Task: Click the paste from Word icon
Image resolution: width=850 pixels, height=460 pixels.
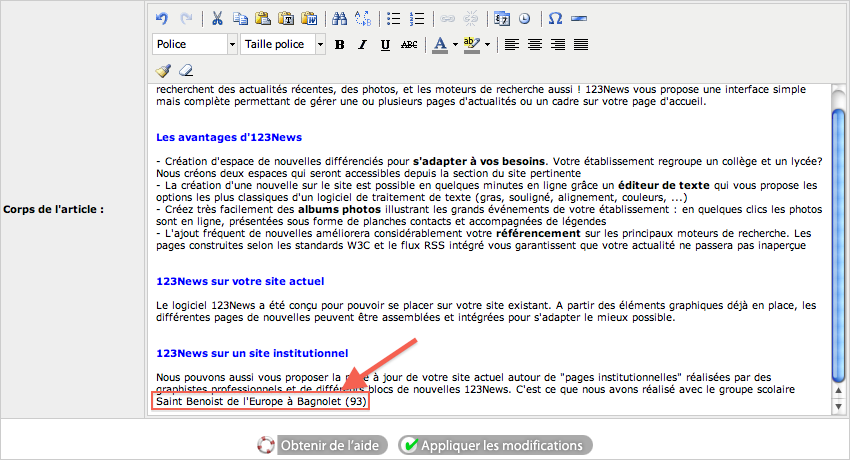Action: (309, 18)
